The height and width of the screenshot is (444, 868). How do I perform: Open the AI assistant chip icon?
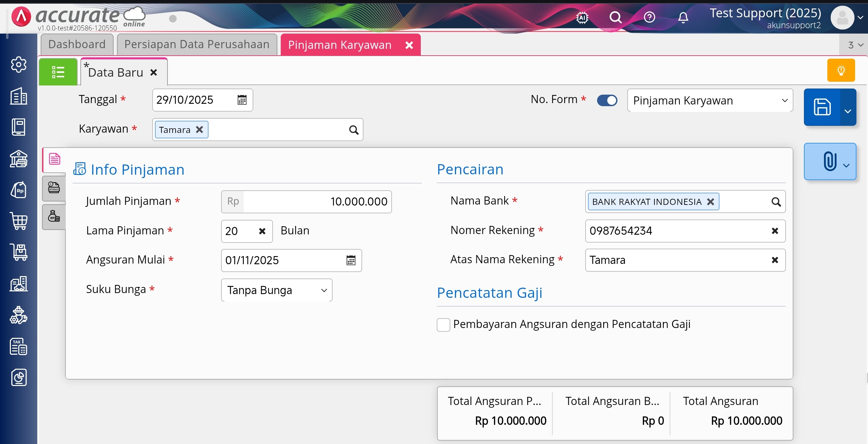coord(582,17)
